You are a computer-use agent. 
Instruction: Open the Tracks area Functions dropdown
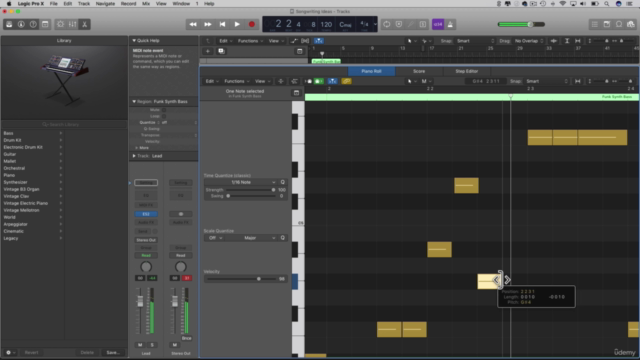pyautogui.click(x=250, y=41)
